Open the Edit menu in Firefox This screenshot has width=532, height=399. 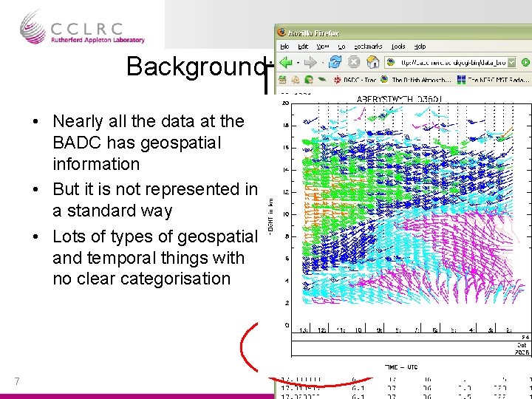[x=303, y=47]
